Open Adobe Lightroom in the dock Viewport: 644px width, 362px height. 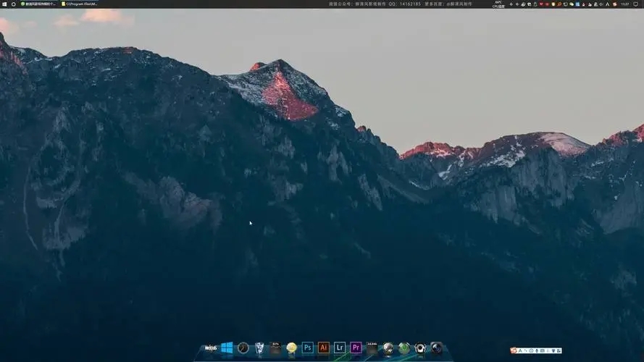pyautogui.click(x=340, y=348)
